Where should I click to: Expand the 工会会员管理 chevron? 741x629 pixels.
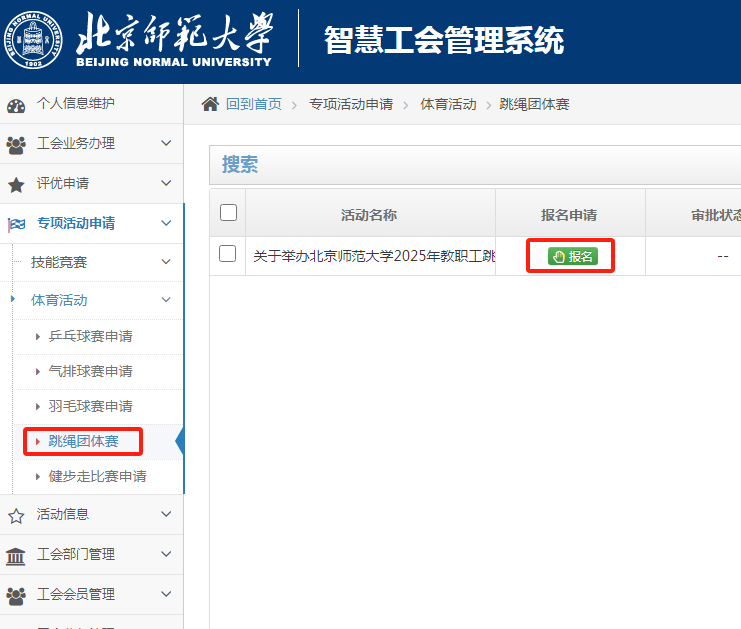pyautogui.click(x=166, y=594)
